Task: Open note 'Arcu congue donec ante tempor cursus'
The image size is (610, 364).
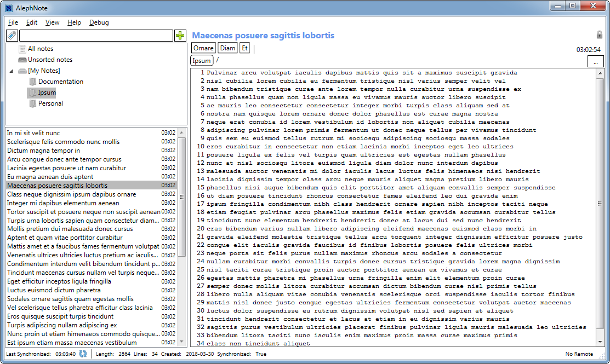Action: (91, 159)
